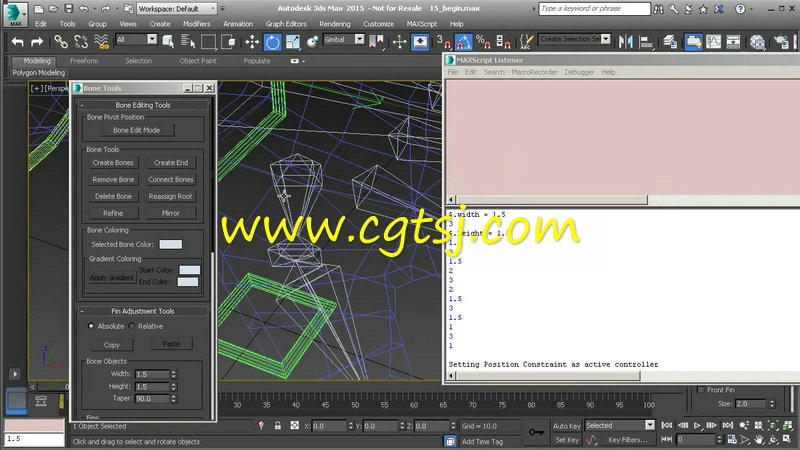The height and width of the screenshot is (450, 800).
Task: Click the Redo arrow in main toolbar
Action: point(37,42)
